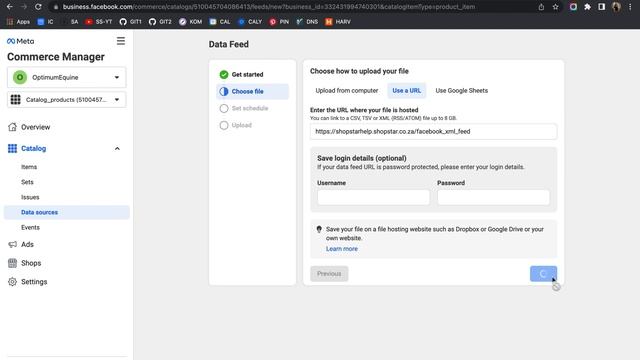Open the browser side panel icon
Screen dimensions: 640x360
(602, 7)
